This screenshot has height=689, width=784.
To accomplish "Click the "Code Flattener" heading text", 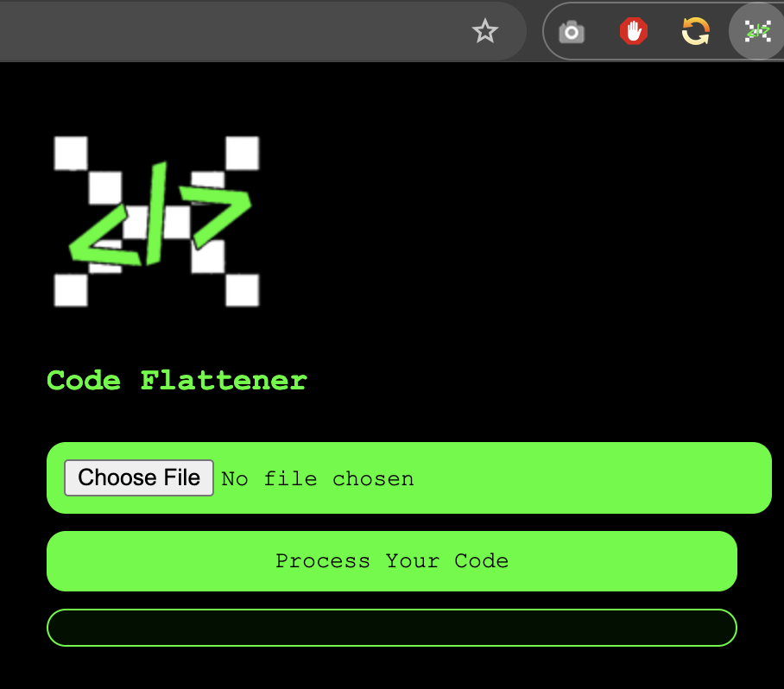I will coord(177,381).
